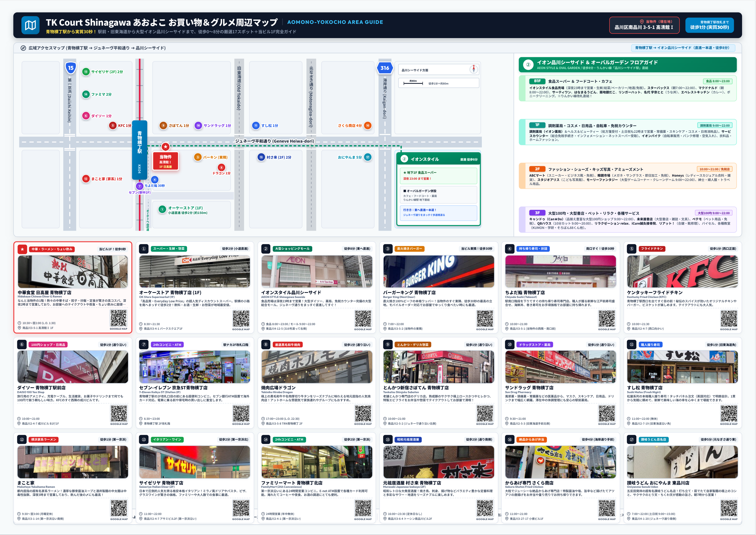Click the Saizeriya number 13 map pin
756x535 pixels.
point(86,72)
